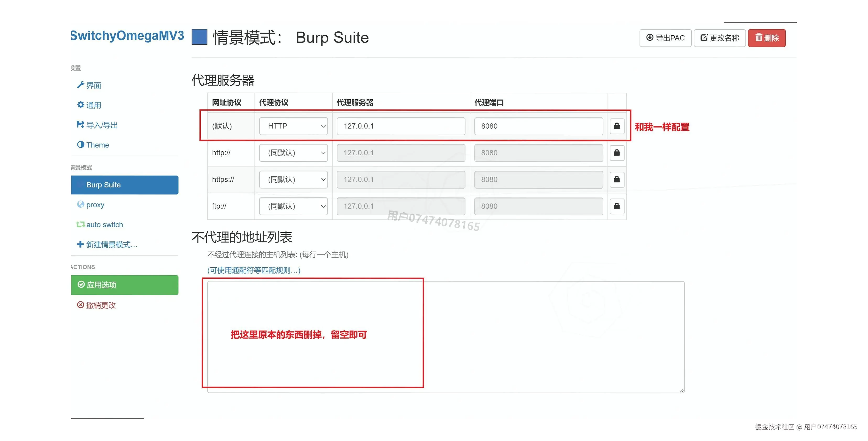The height and width of the screenshot is (441, 868).
Task: Open Import/Export (导入/导出) page
Action: point(97,125)
